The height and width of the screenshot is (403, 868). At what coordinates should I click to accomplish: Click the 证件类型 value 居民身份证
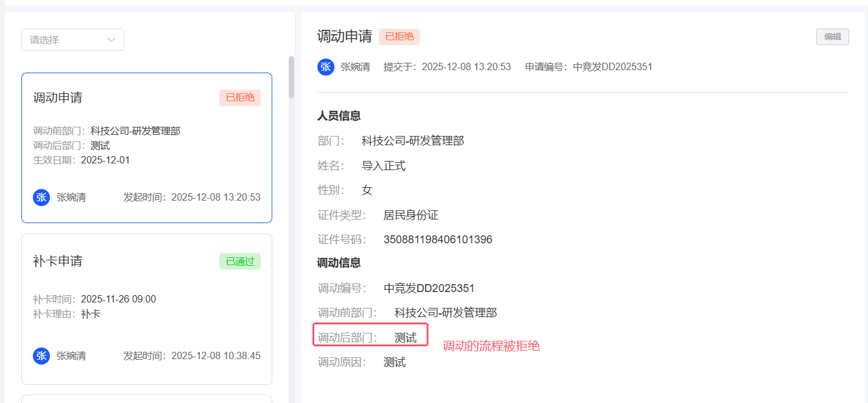click(x=411, y=215)
